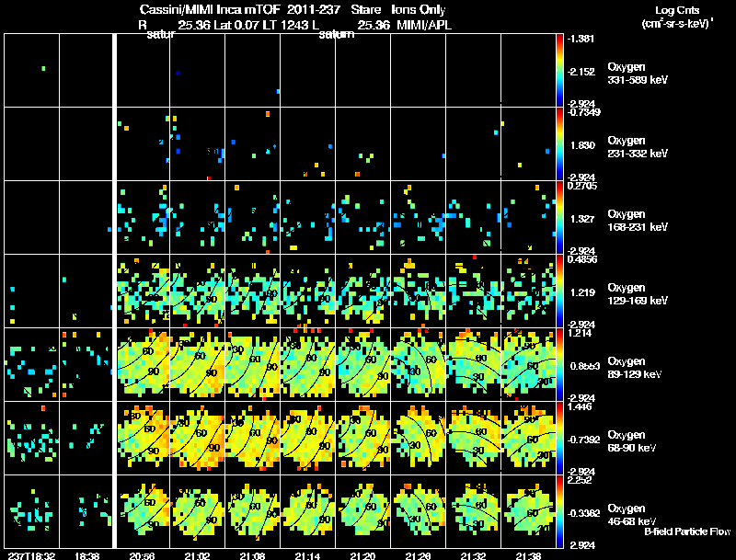736x560 pixels.
Task: Open the 89-129 keV panel at 21:20
Action: coord(362,365)
